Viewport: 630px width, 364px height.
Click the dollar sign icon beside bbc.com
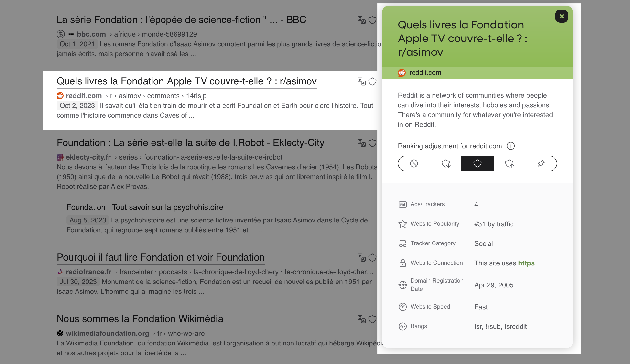tap(61, 34)
